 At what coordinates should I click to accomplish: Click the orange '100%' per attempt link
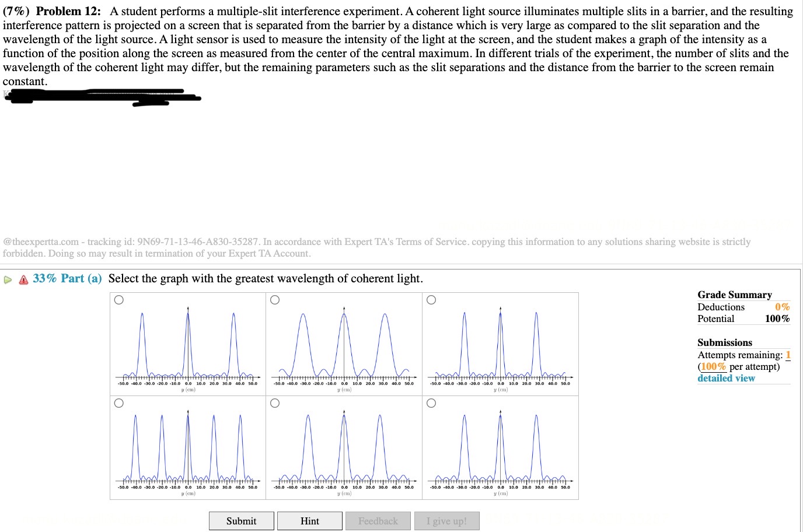714,366
